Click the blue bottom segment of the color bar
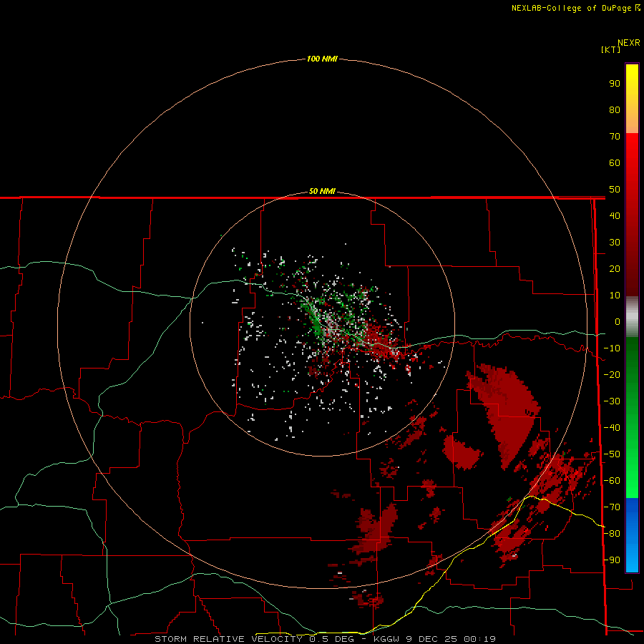 [x=632, y=535]
